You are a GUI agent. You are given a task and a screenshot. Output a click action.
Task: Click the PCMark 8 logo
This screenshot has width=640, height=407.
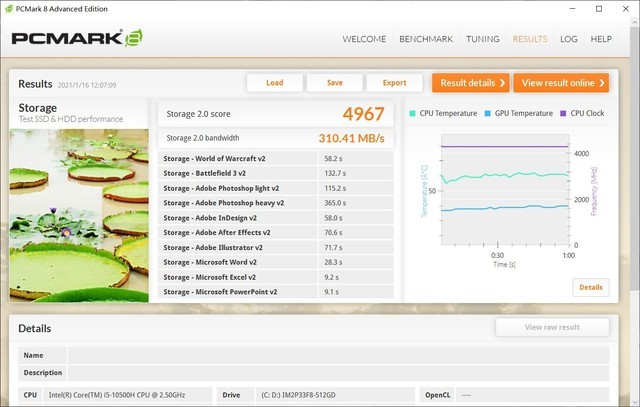[77, 38]
